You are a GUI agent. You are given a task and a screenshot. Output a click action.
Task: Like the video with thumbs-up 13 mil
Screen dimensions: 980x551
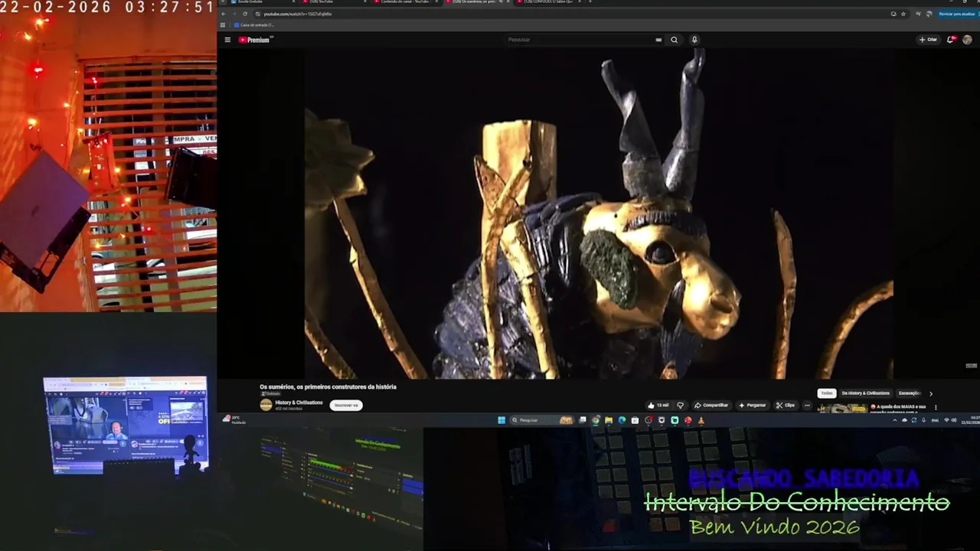point(658,405)
